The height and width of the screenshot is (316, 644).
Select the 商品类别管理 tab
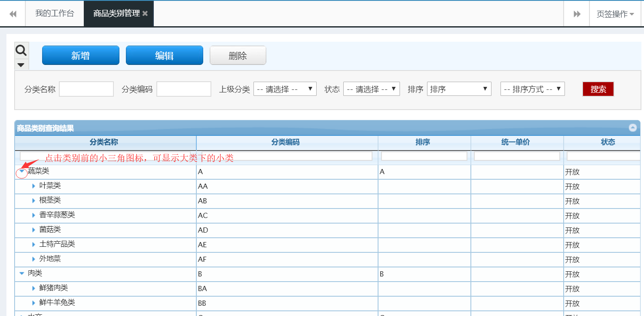pos(116,13)
